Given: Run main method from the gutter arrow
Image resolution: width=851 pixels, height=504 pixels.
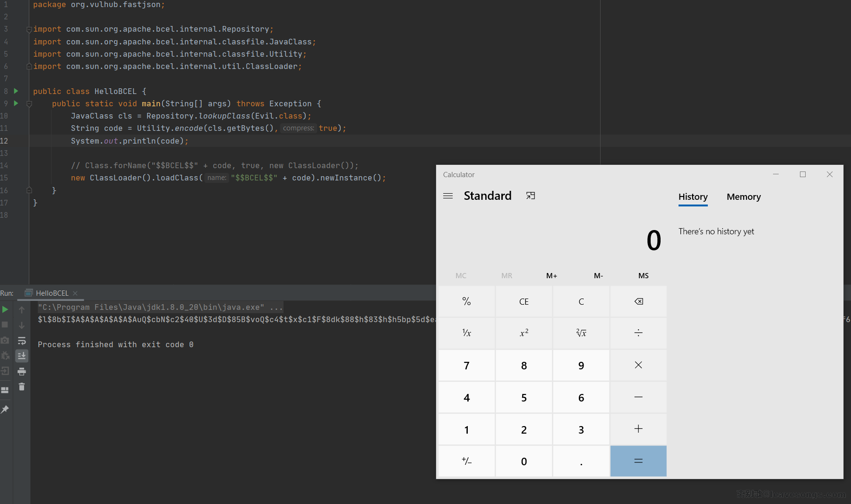Looking at the screenshot, I should [x=16, y=103].
